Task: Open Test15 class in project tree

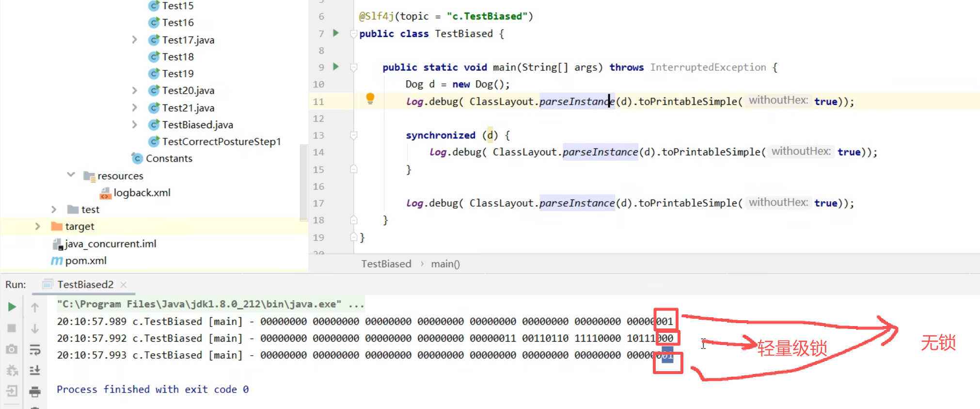Action: pos(177,6)
